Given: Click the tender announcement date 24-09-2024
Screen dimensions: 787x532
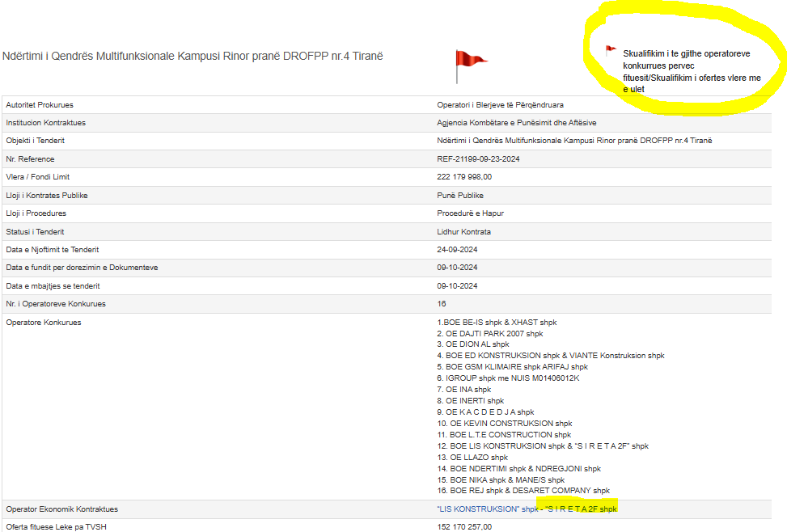Looking at the screenshot, I should coord(457,250).
